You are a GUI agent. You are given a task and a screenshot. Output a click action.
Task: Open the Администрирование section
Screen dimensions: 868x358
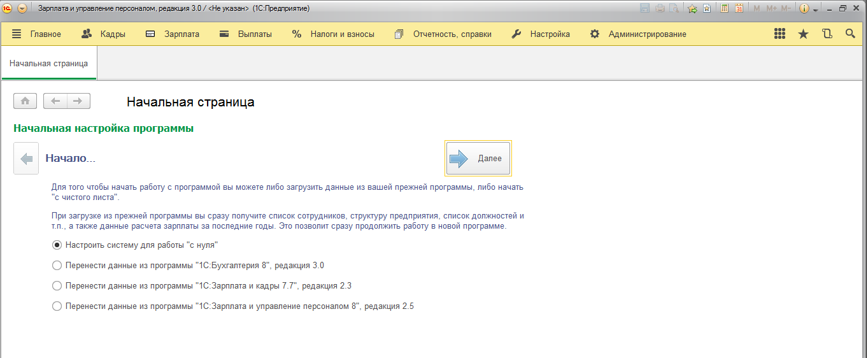(x=638, y=34)
